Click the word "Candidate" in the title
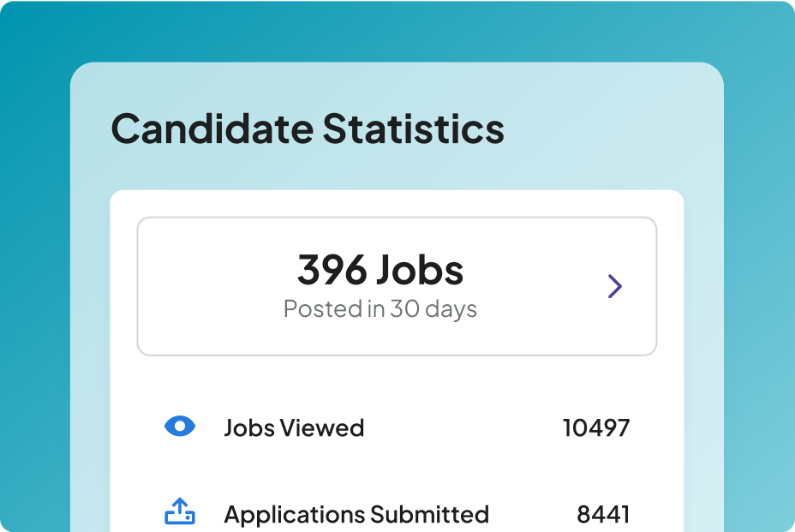This screenshot has width=795, height=532. coord(212,129)
